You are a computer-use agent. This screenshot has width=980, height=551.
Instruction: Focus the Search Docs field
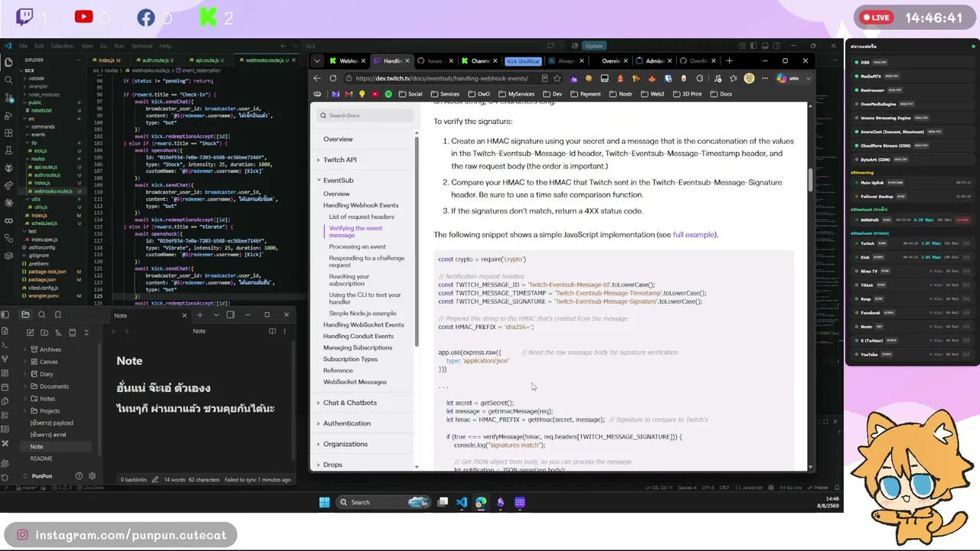tap(367, 116)
